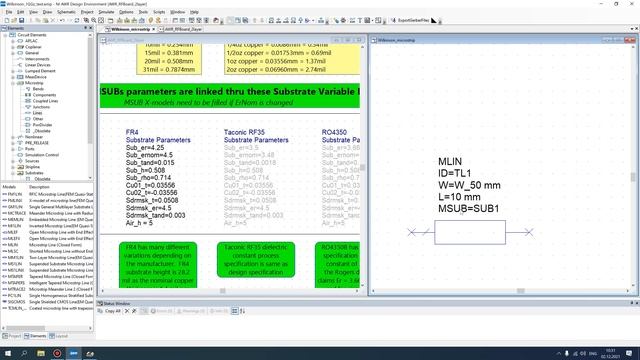This screenshot has height=360, width=640.
Task: Expand the Nonlinear tree node
Action: (x=13, y=137)
